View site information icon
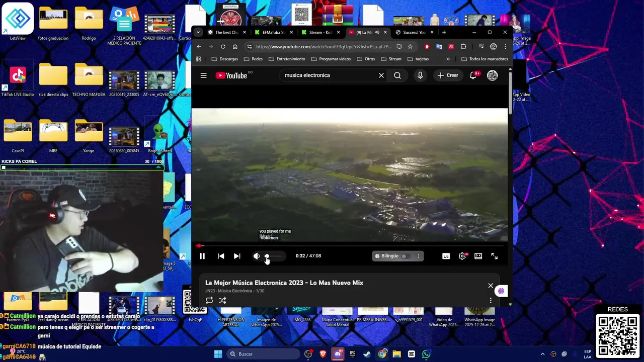Viewport: 644px width, 362px height. [x=249, y=46]
